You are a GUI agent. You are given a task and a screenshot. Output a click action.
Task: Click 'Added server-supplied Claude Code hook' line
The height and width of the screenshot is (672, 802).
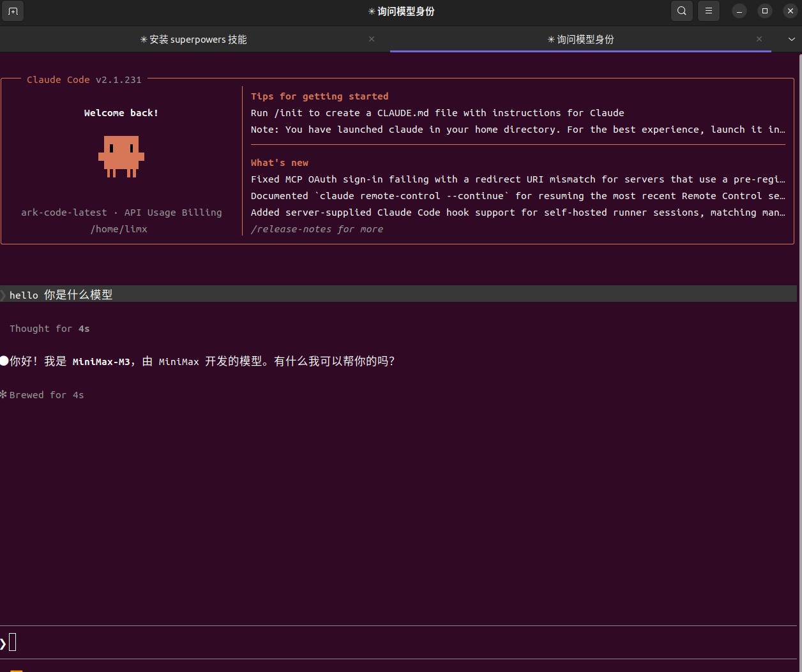(518, 213)
